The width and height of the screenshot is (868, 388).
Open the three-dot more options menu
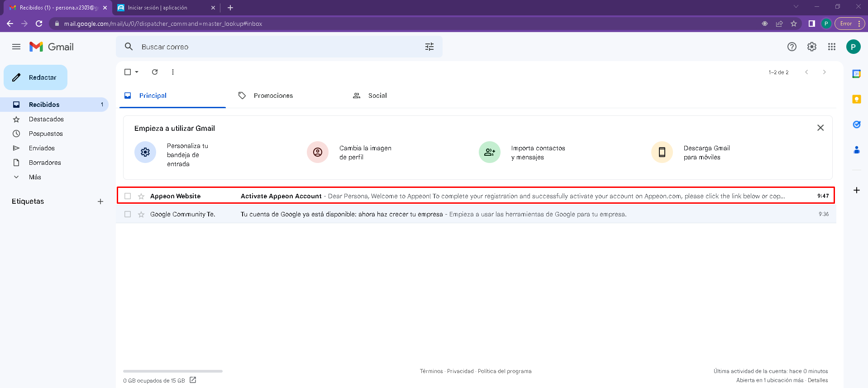point(172,72)
